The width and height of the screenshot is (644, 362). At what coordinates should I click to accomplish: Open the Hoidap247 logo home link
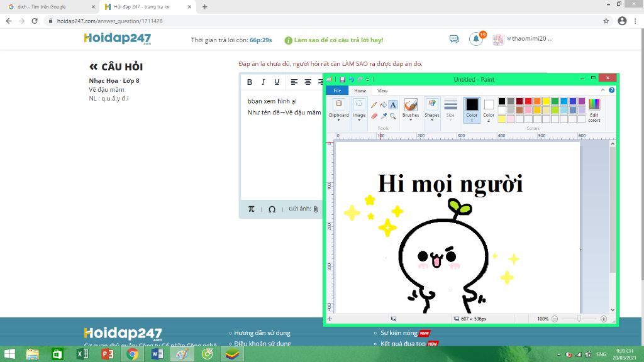coord(118,38)
